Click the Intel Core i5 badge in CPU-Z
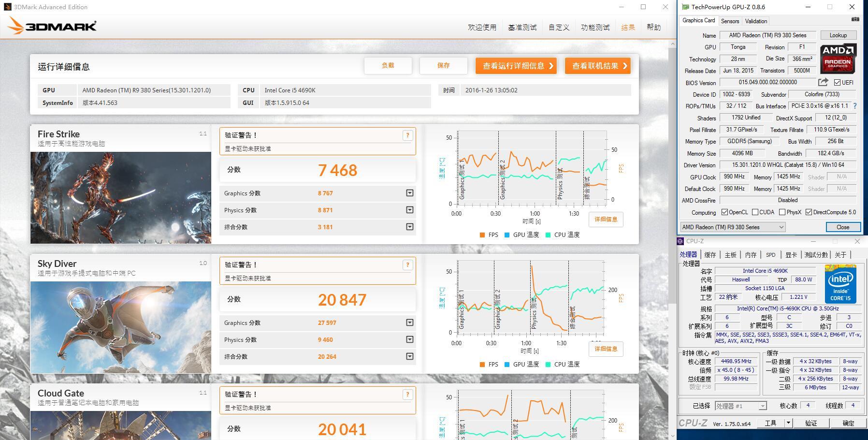The image size is (868, 440). click(841, 285)
